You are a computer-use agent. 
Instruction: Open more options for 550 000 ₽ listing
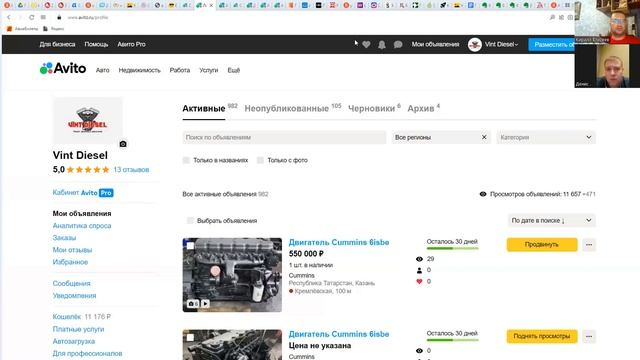pyautogui.click(x=589, y=244)
